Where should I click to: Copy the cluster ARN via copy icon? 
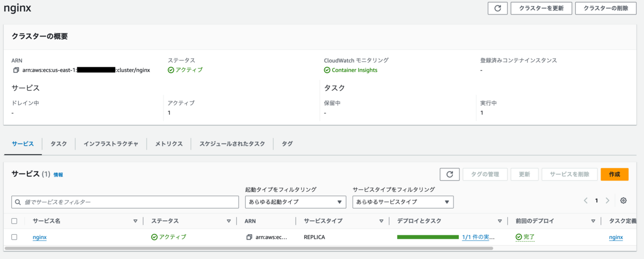coord(16,70)
